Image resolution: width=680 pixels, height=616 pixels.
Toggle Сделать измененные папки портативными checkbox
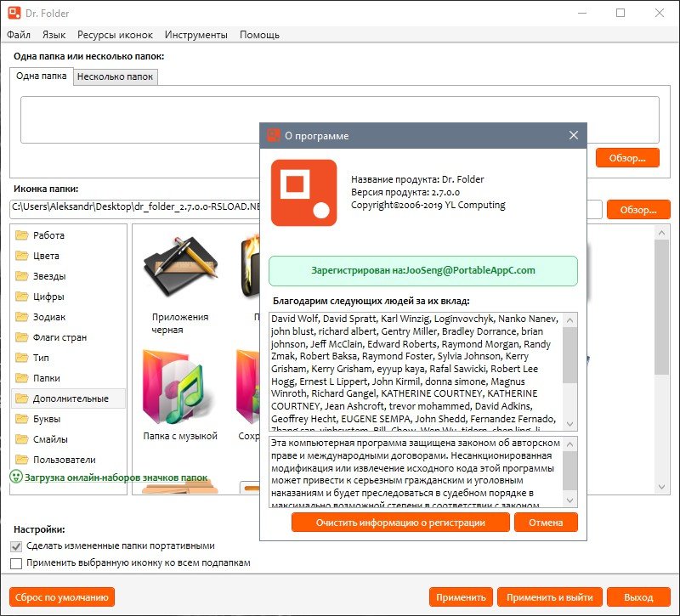pyautogui.click(x=16, y=546)
